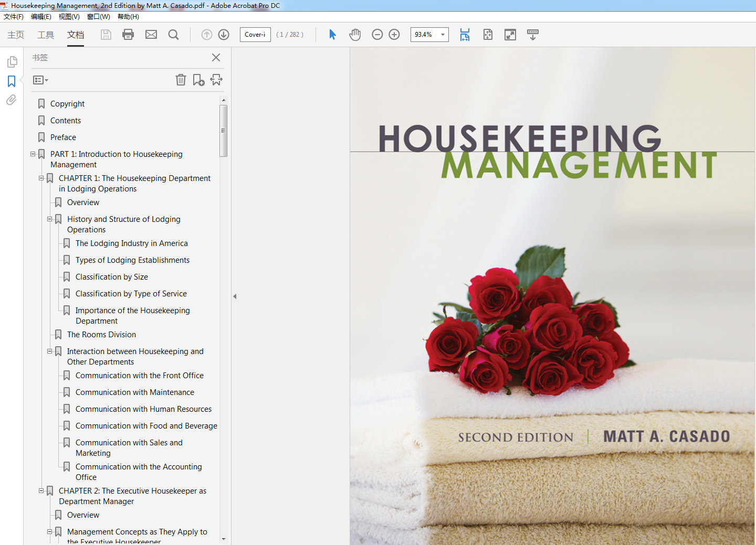Open the 帮助(H) menu
Image resolution: width=756 pixels, height=545 pixels.
tap(128, 17)
